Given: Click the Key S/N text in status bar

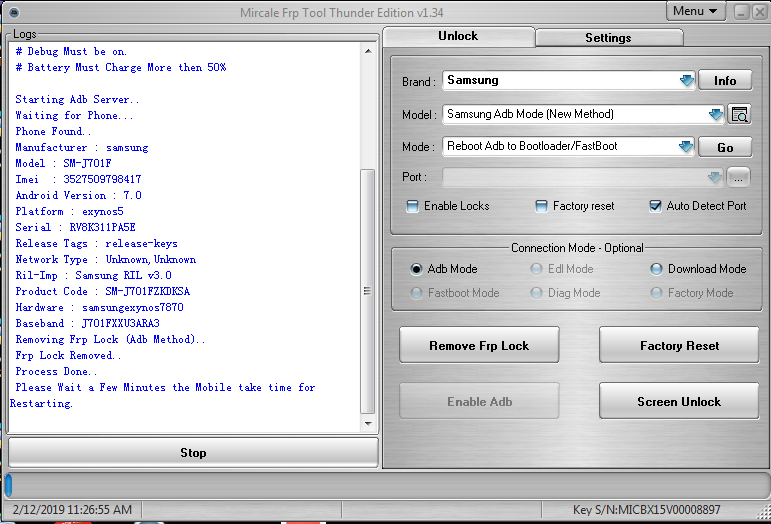Looking at the screenshot, I should pyautogui.click(x=647, y=510).
